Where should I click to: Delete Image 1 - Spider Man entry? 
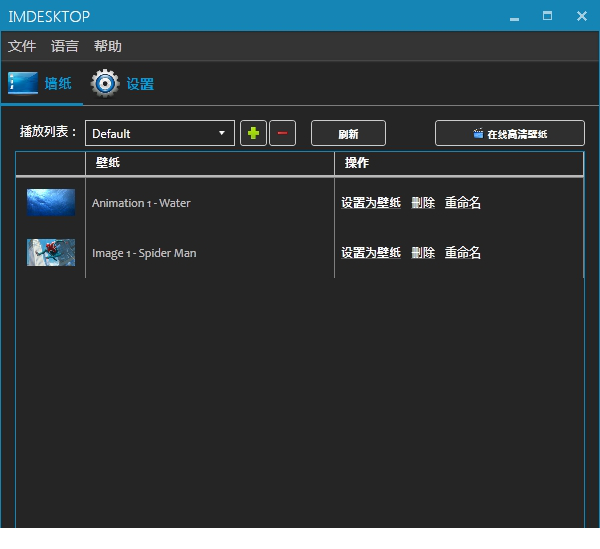[423, 253]
